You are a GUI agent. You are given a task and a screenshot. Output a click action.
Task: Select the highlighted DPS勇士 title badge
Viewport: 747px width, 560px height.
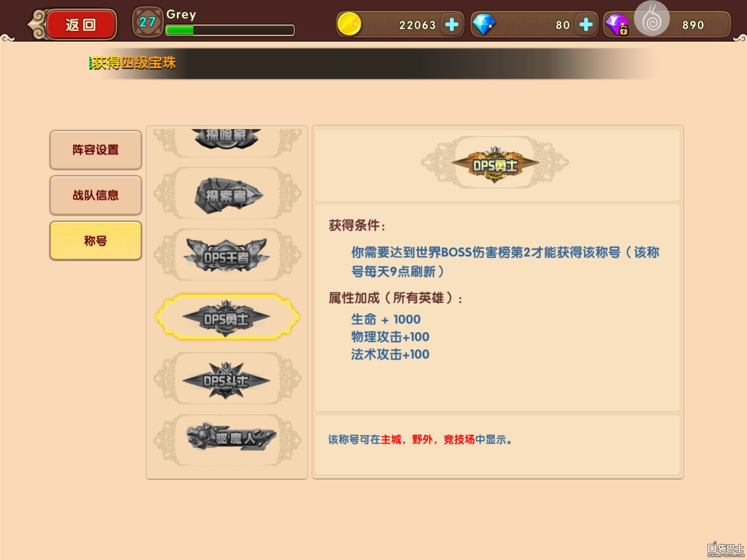pos(228,317)
